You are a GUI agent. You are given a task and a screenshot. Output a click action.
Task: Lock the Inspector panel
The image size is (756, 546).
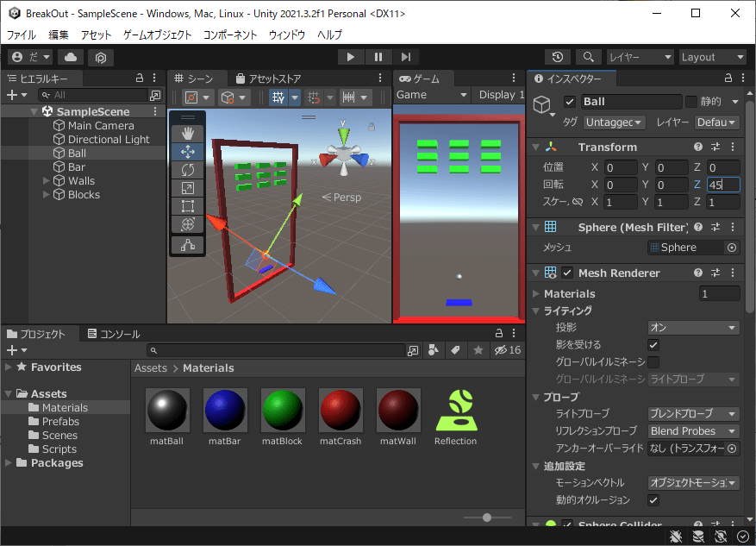(728, 78)
